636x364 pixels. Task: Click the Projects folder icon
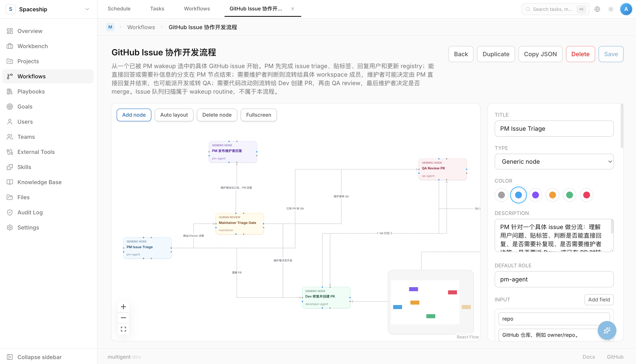tap(10, 61)
